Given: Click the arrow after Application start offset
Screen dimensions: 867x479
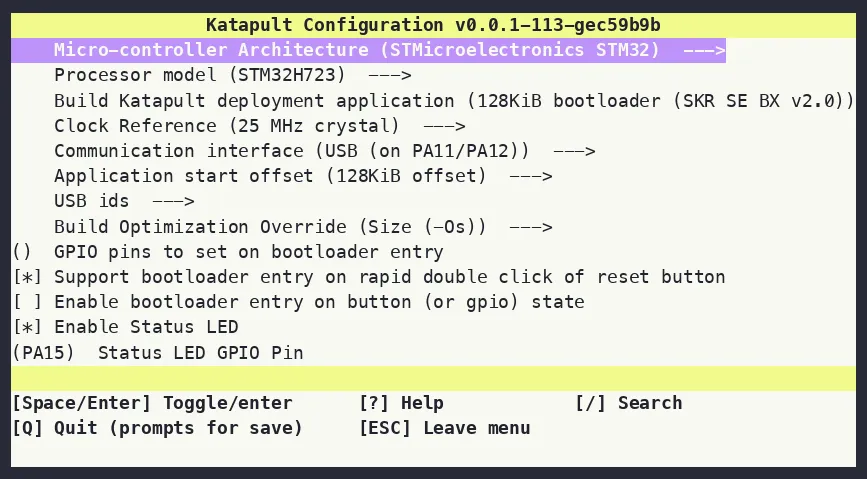Looking at the screenshot, I should (x=531, y=177).
